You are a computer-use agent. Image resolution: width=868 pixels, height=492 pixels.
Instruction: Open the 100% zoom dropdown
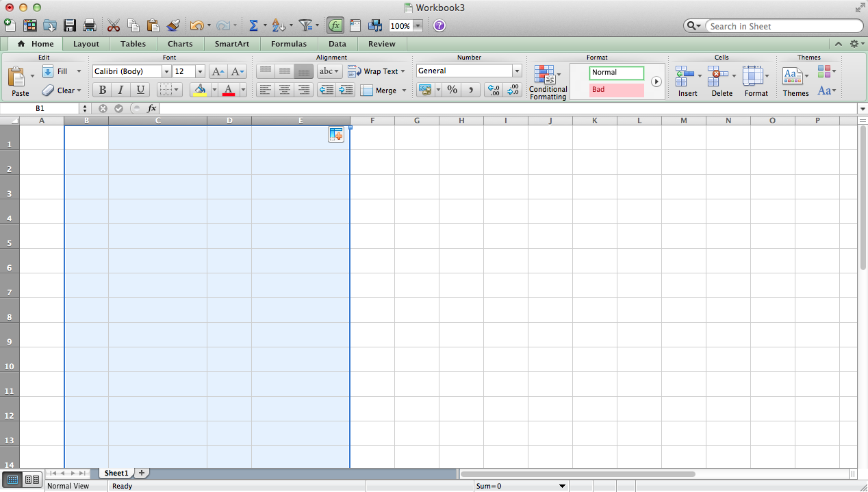[418, 26]
